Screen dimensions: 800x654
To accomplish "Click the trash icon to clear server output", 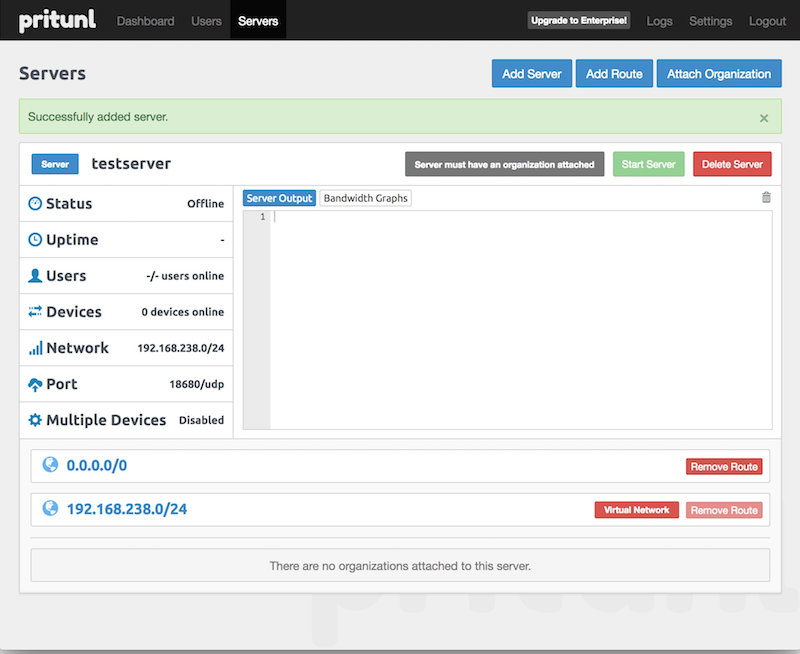I will [x=766, y=198].
